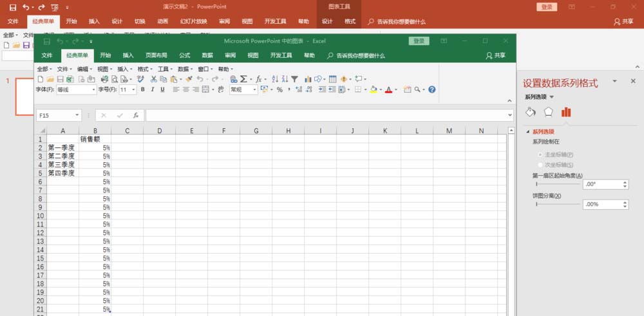Open the 格式 classic menu in Excel
This screenshot has width=644, height=316.
pyautogui.click(x=146, y=69)
